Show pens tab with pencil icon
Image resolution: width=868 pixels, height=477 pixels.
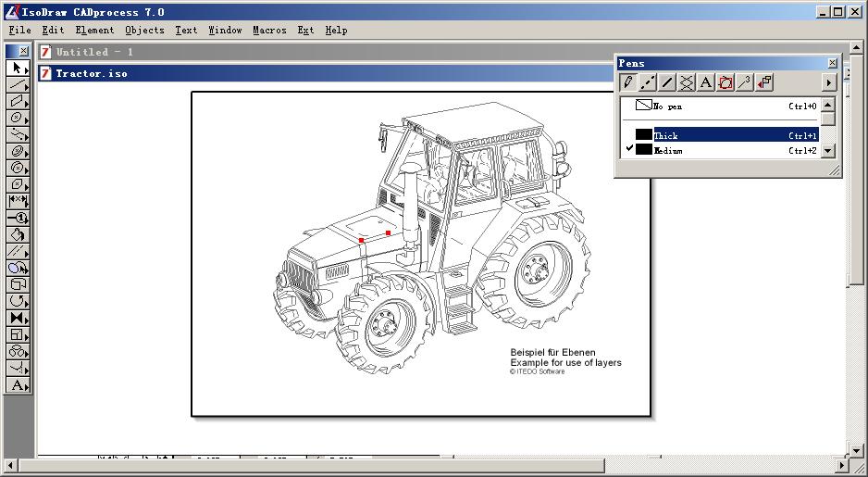tap(627, 82)
